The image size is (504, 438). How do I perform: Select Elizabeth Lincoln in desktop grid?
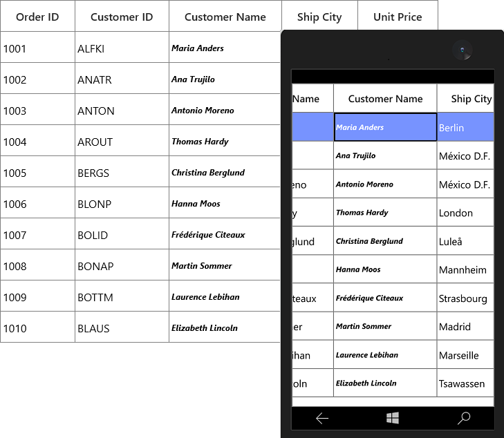point(225,327)
